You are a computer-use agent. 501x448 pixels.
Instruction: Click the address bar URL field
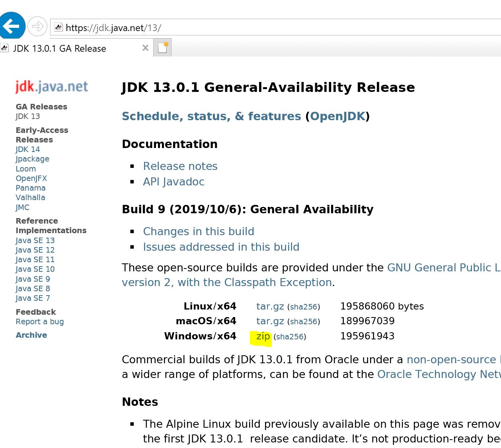click(275, 27)
